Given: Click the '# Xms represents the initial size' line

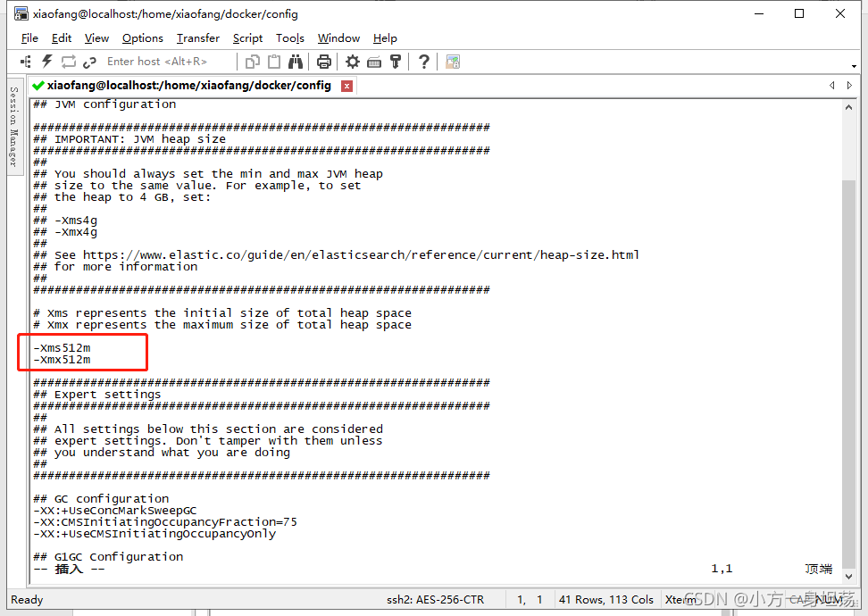Looking at the screenshot, I should click(222, 313).
